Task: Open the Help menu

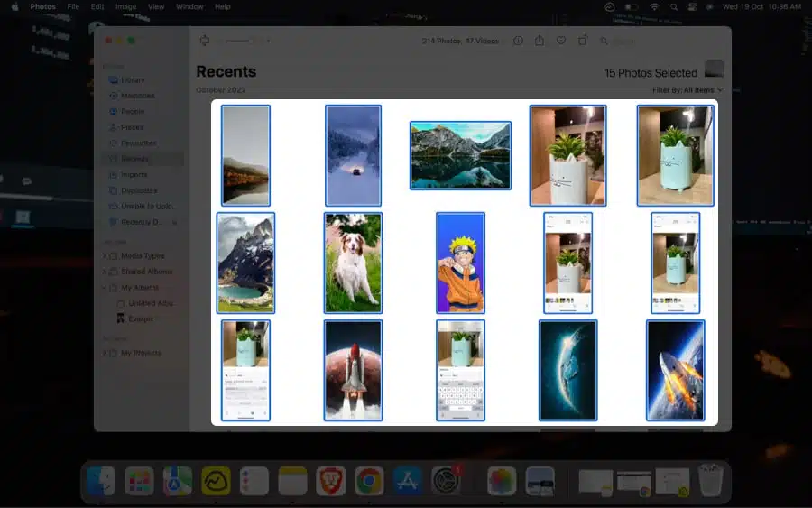Action: [223, 6]
